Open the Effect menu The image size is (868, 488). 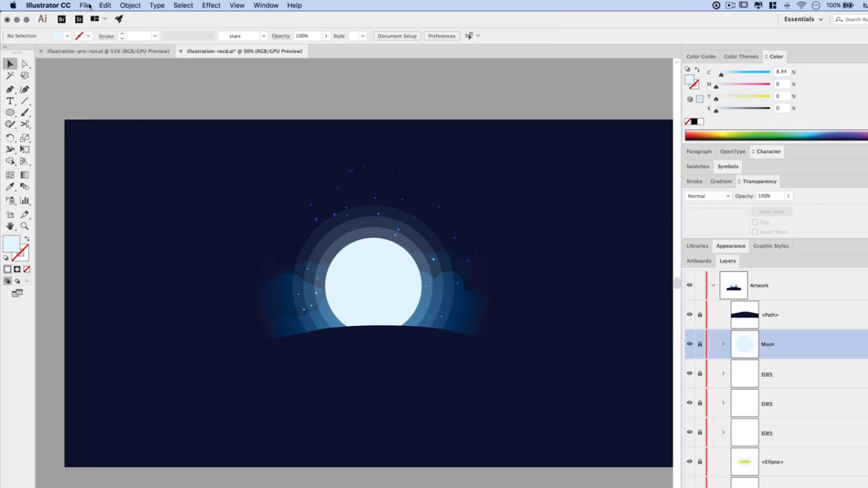coord(211,5)
